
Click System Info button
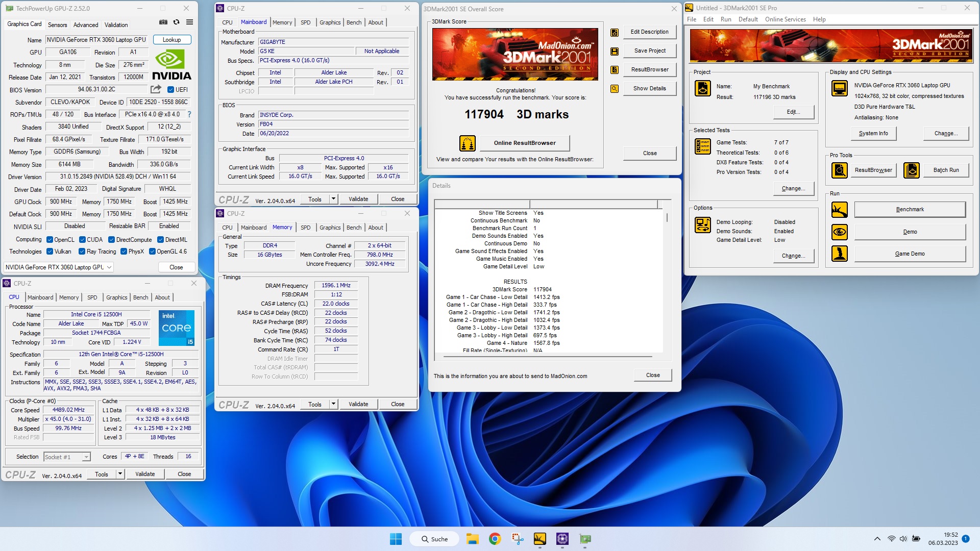873,134
